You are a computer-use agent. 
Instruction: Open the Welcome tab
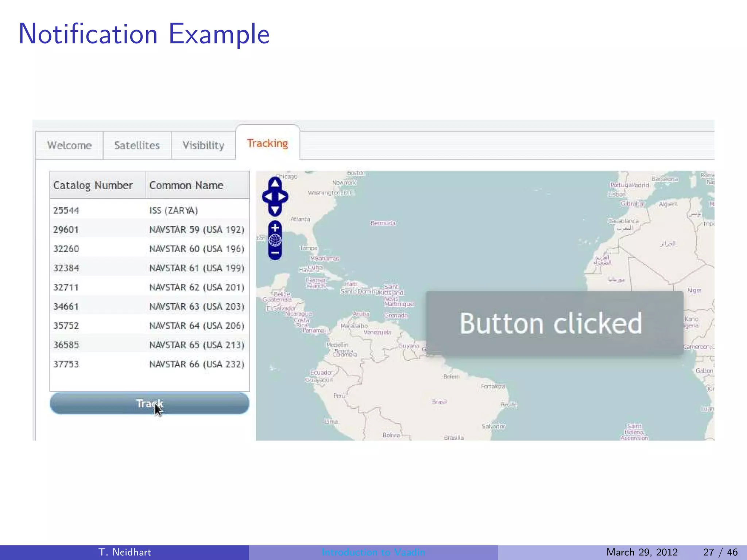(69, 145)
